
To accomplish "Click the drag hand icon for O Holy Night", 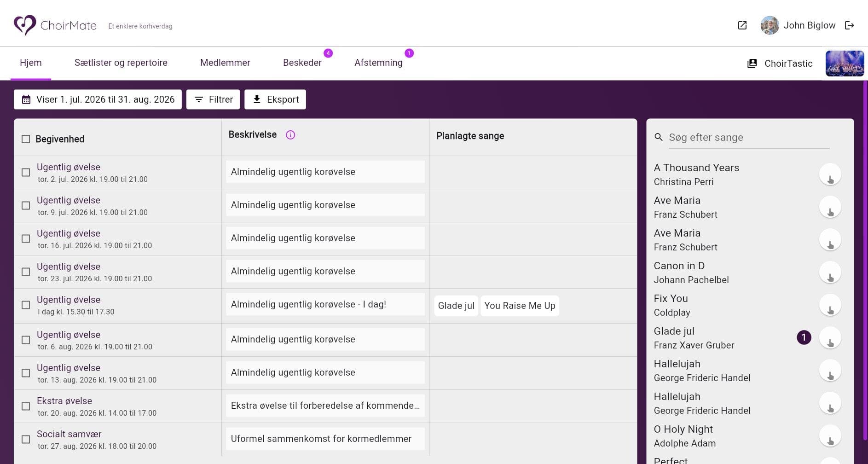I will tap(830, 436).
